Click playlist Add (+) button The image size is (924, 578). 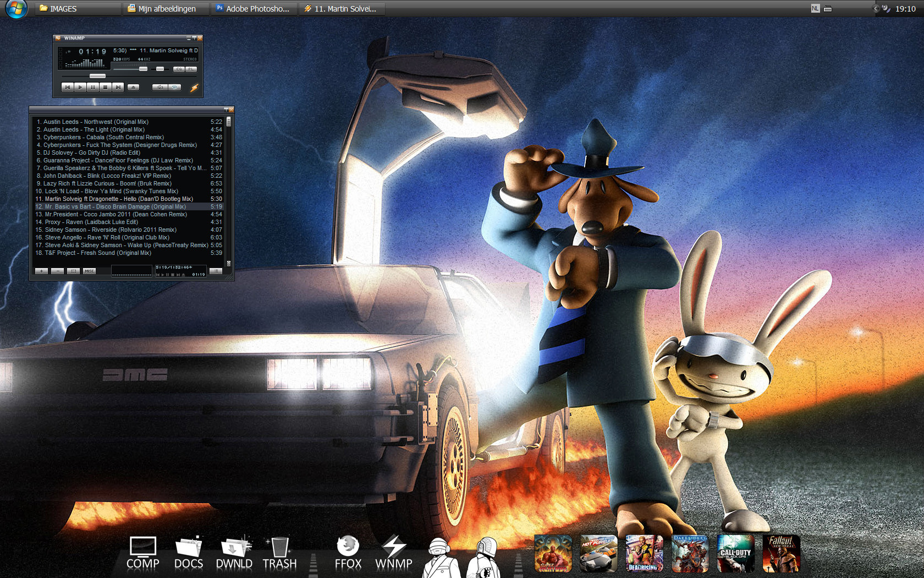(x=41, y=271)
